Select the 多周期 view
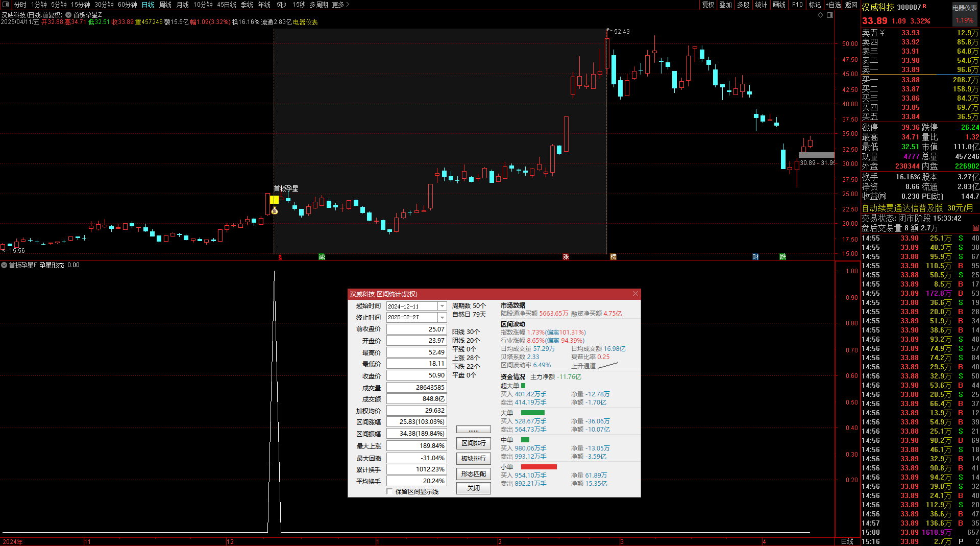The width and height of the screenshot is (980, 546). [x=318, y=5]
